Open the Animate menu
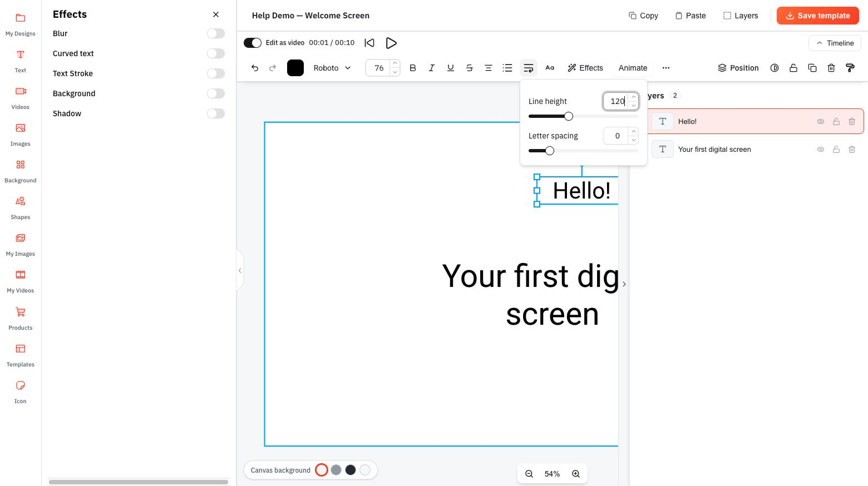The image size is (868, 486). [x=633, y=68]
